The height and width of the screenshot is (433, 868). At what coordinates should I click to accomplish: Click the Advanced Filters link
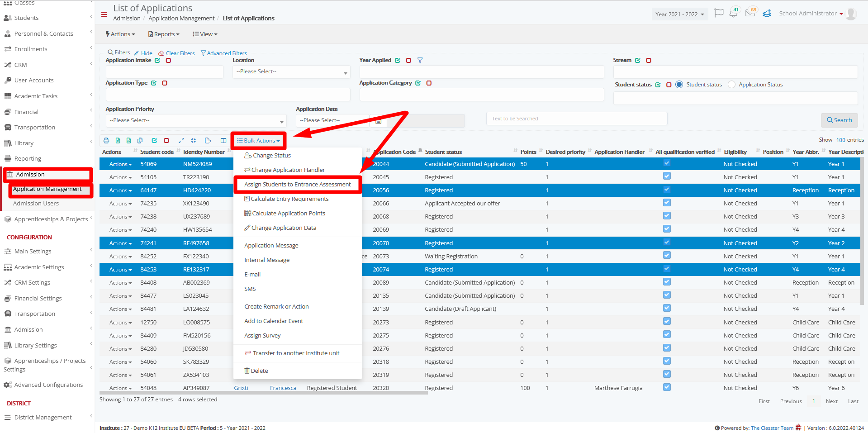[223, 53]
